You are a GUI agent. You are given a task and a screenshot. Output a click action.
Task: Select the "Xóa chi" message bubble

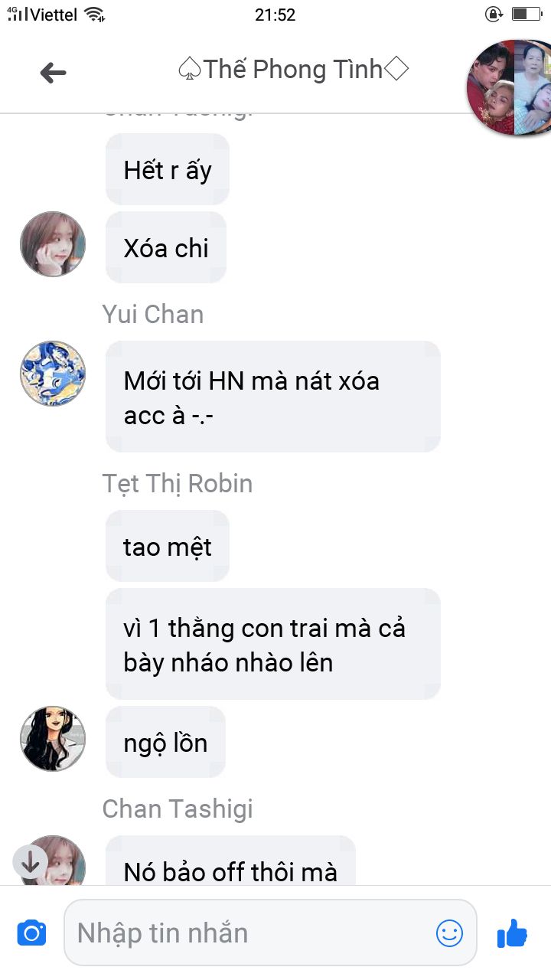pos(166,247)
